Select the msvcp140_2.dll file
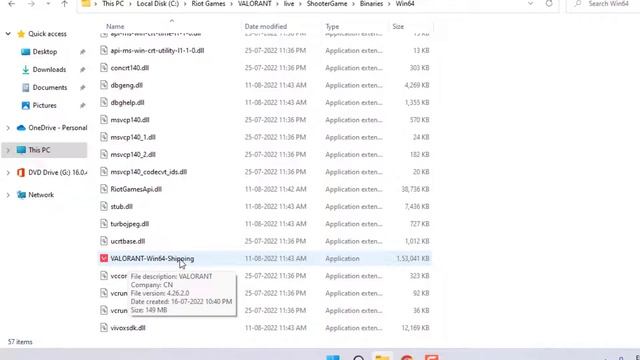Viewport: 640px width, 360px height. coord(133,155)
